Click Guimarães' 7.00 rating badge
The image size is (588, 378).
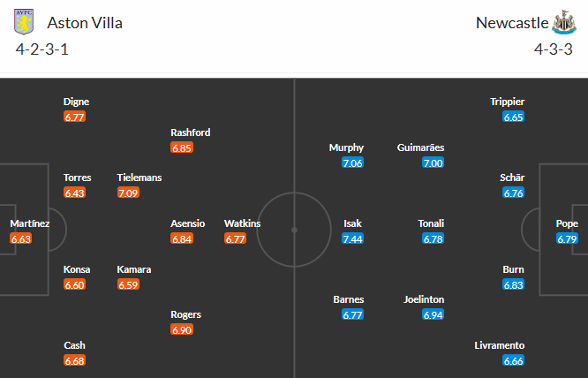coord(433,163)
